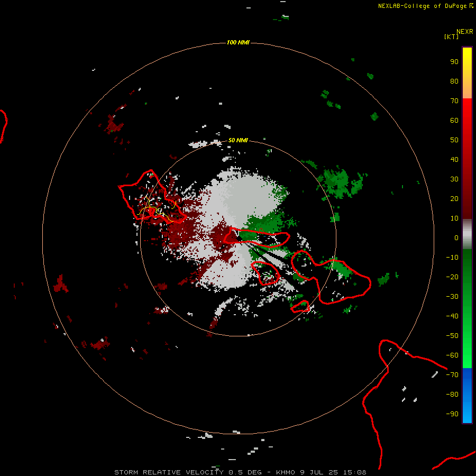Click the -20 value on the velocity scale
This screenshot has width=476, height=476.
(452, 277)
